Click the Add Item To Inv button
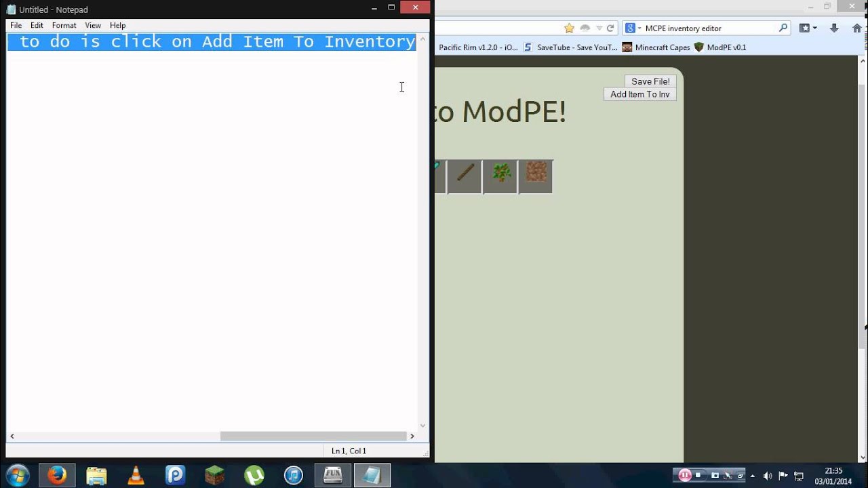 [639, 94]
